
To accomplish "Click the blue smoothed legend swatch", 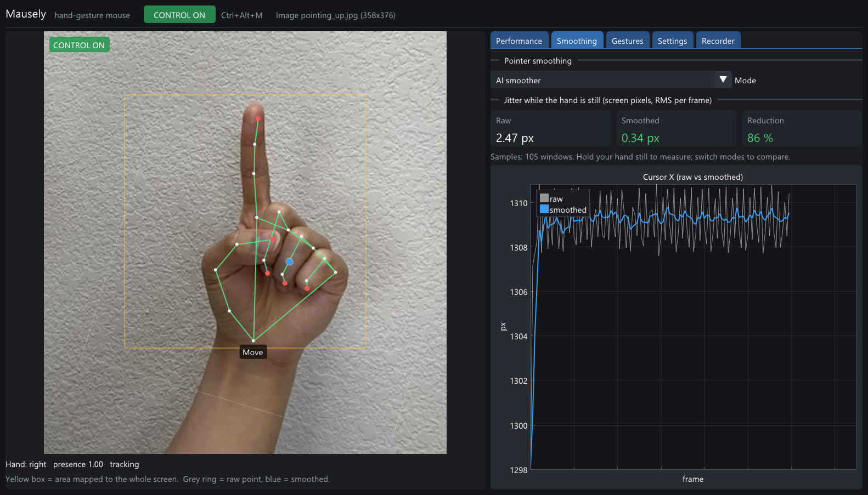I will click(x=544, y=209).
